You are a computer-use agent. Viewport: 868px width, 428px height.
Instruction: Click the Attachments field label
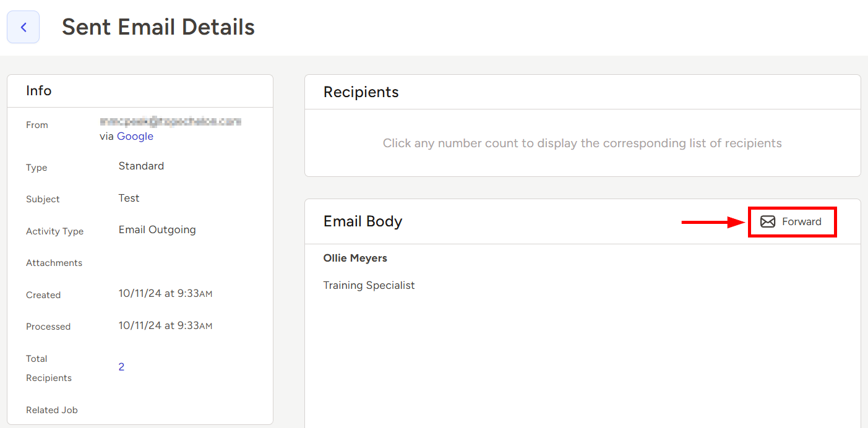pyautogui.click(x=54, y=263)
